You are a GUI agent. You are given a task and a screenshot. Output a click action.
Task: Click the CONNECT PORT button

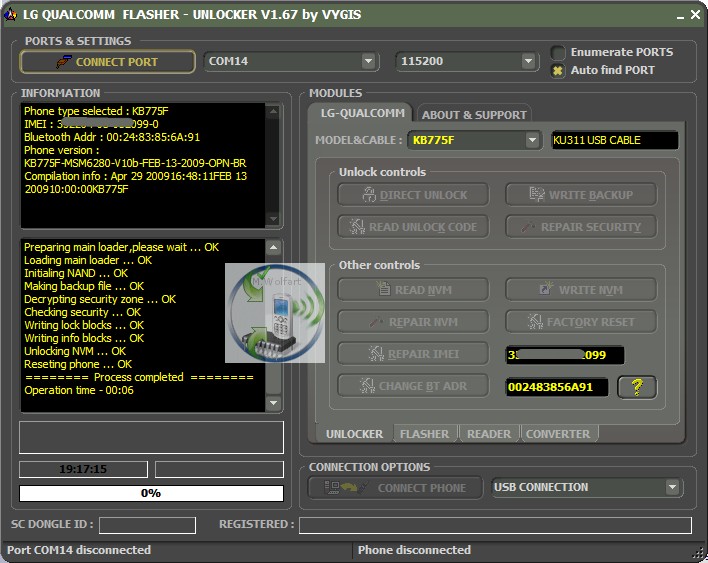pyautogui.click(x=107, y=61)
